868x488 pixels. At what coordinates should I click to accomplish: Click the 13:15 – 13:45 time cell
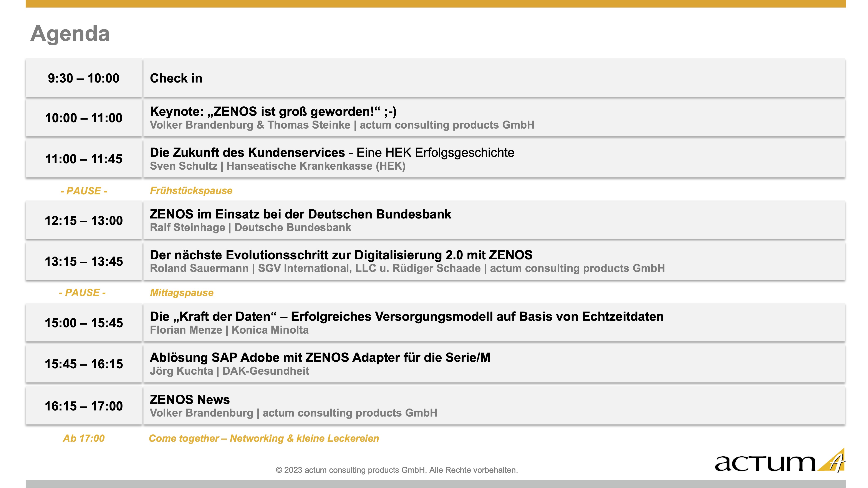coord(84,261)
